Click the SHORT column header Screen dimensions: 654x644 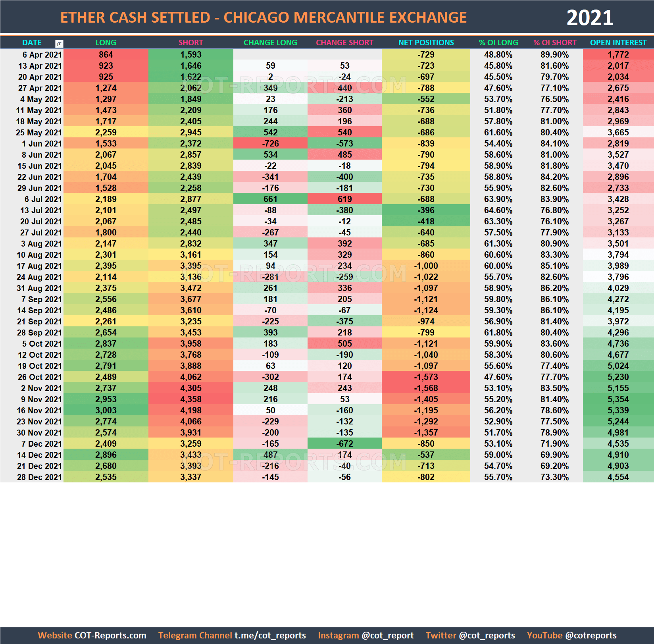coord(191,42)
